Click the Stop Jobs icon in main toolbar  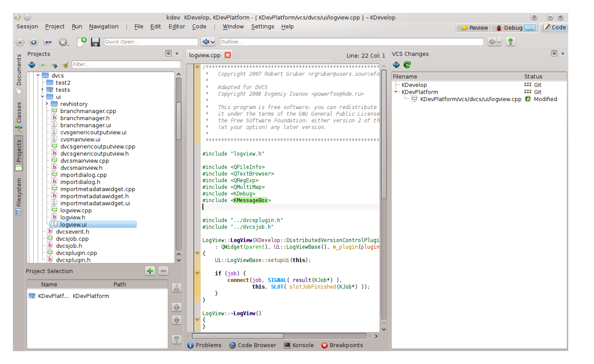point(63,42)
